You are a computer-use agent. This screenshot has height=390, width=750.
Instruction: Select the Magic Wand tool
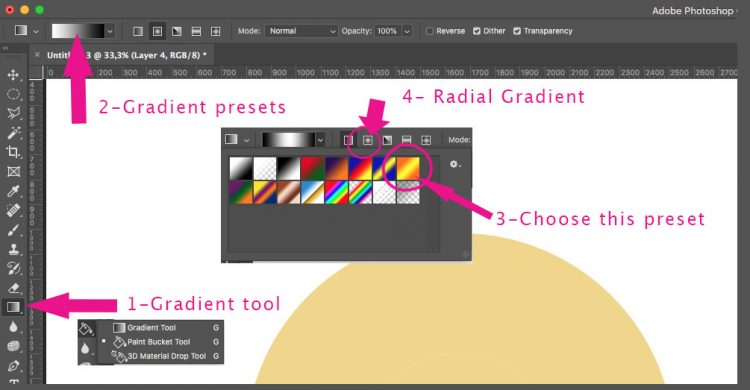13,133
